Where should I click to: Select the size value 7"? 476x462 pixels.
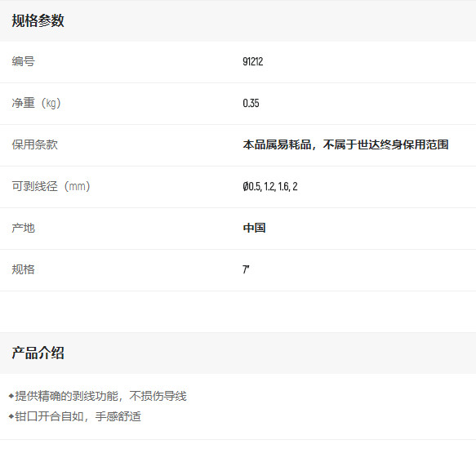point(246,269)
